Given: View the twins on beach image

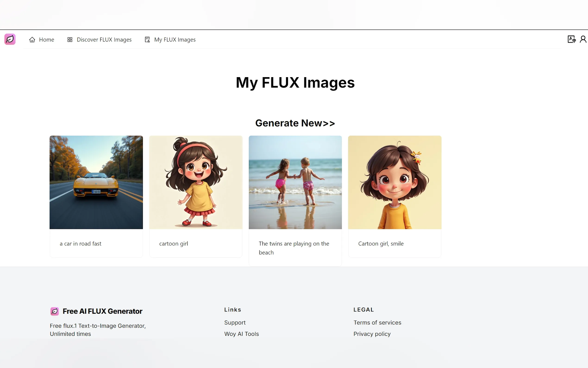Looking at the screenshot, I should pos(295,182).
